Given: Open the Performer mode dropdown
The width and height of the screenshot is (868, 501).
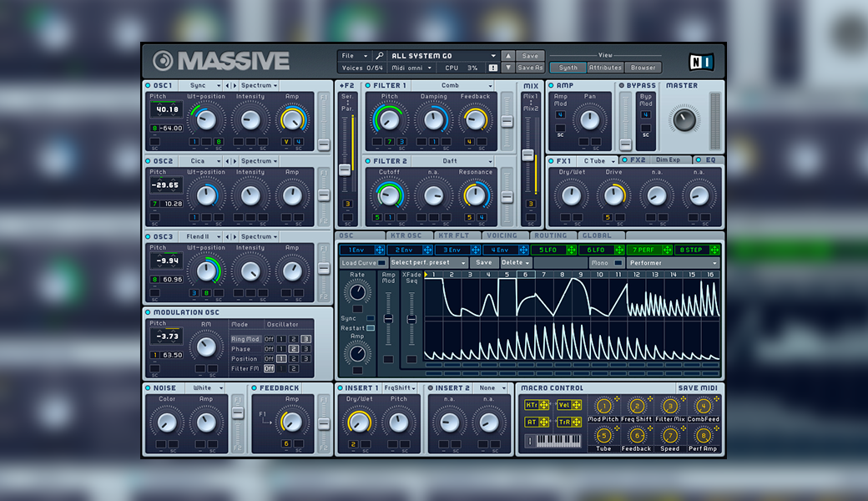Looking at the screenshot, I should pyautogui.click(x=674, y=263).
